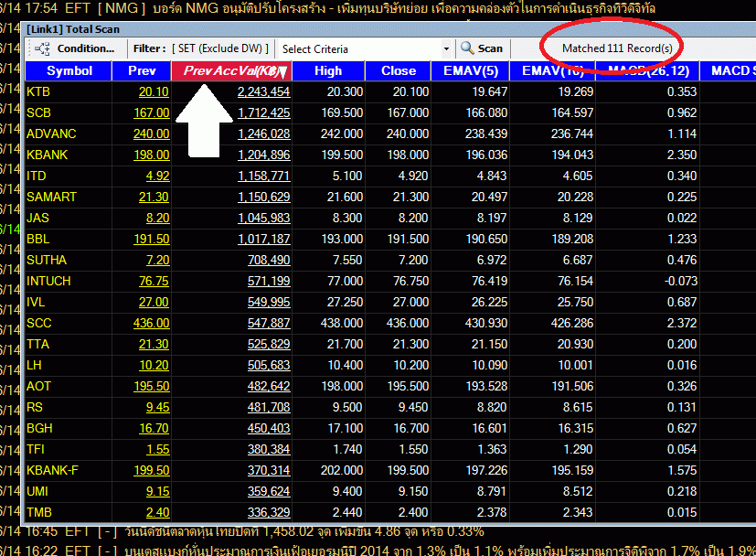Select the SCC symbol
Viewport: 756px width, 556px height.
[x=38, y=323]
